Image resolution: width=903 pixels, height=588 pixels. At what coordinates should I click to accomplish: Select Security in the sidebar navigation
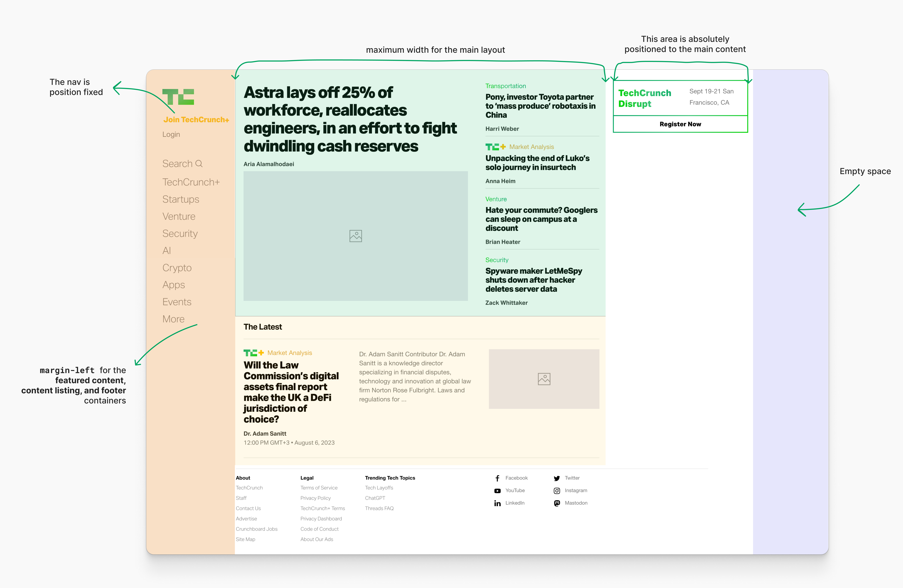click(x=180, y=234)
